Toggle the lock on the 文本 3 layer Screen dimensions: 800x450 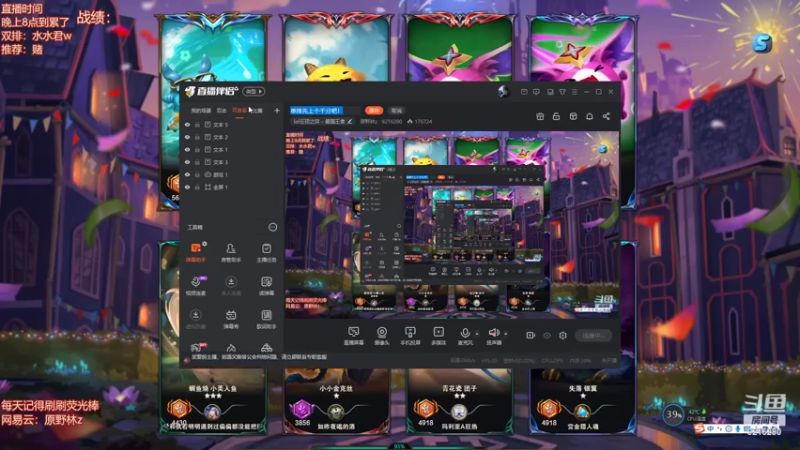click(197, 162)
